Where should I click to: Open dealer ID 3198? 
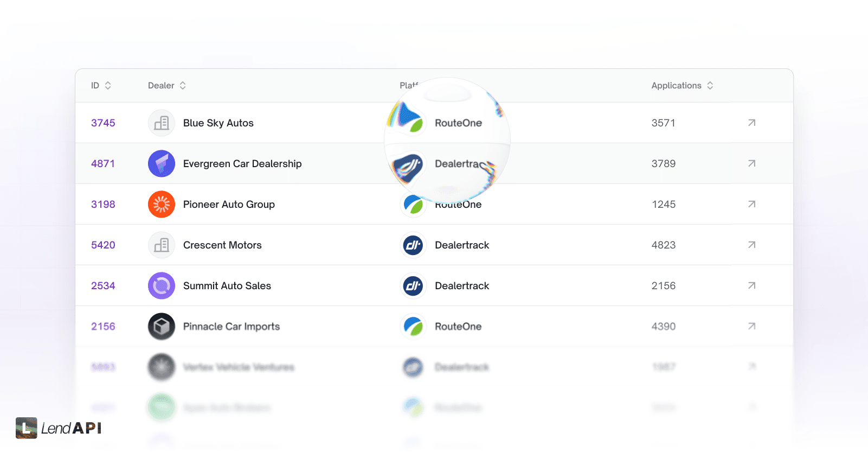[x=103, y=205]
